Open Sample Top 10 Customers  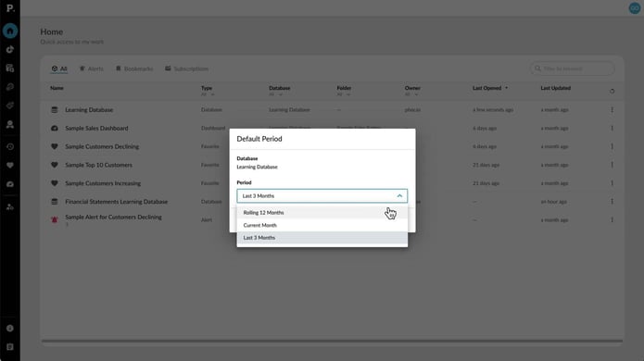point(98,165)
